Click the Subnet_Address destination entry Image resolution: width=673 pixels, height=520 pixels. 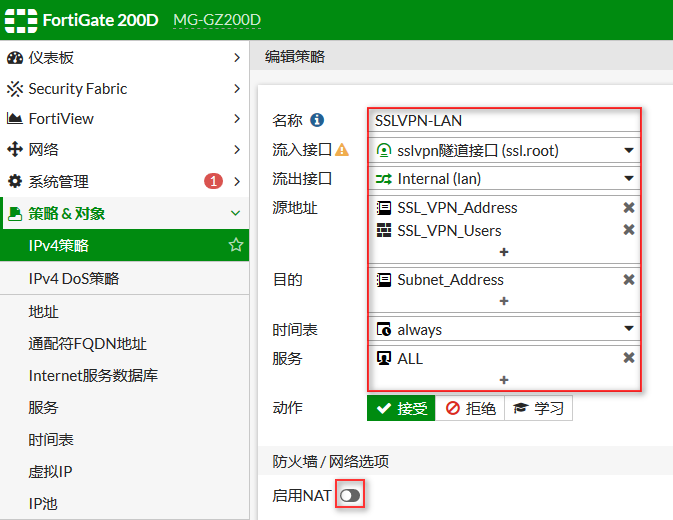pos(450,280)
